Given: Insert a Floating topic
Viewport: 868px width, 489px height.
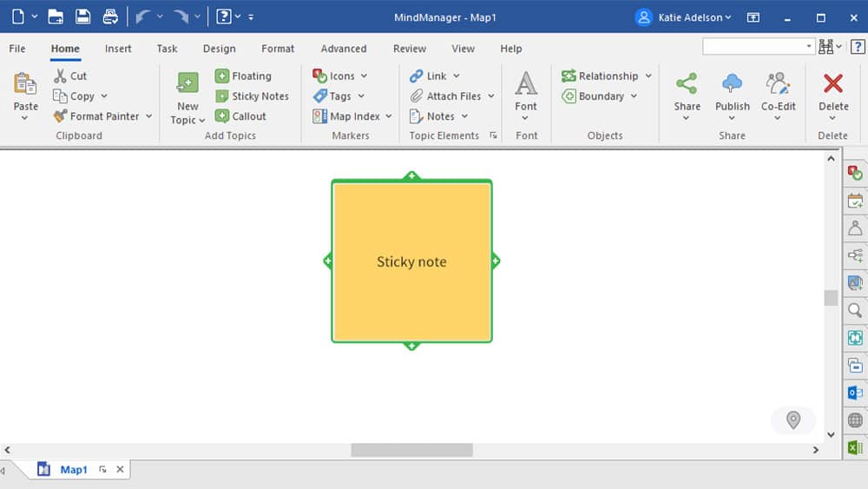Looking at the screenshot, I should tap(243, 76).
